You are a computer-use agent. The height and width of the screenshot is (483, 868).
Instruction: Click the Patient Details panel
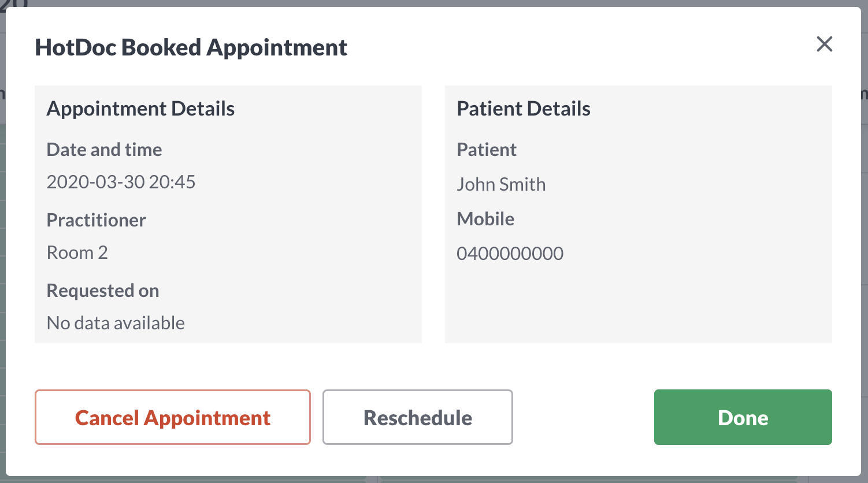(638, 214)
